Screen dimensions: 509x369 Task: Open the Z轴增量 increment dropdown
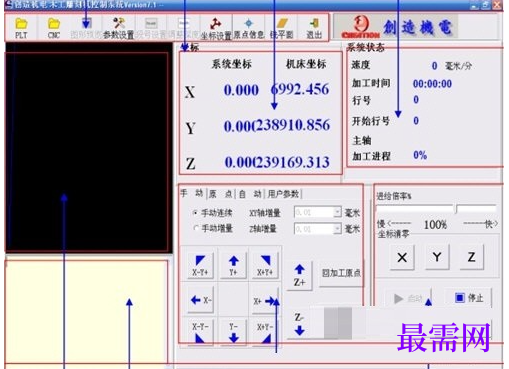(x=337, y=229)
